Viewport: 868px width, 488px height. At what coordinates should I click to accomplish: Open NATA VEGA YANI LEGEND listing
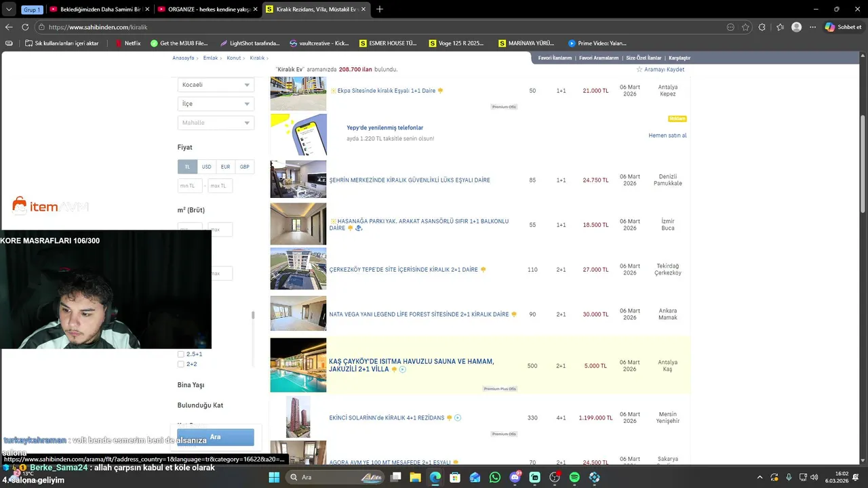(x=419, y=314)
